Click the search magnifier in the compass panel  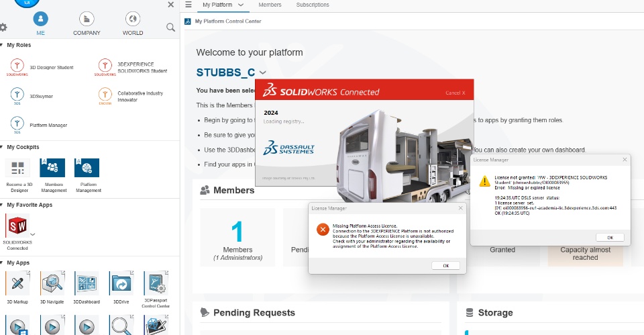point(170,27)
